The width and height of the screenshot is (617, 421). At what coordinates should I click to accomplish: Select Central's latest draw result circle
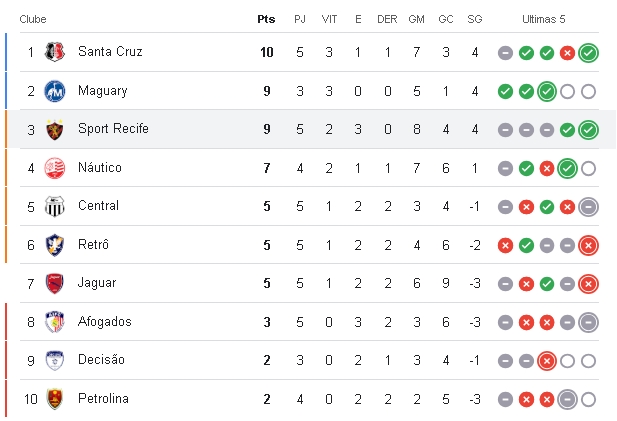coord(588,207)
